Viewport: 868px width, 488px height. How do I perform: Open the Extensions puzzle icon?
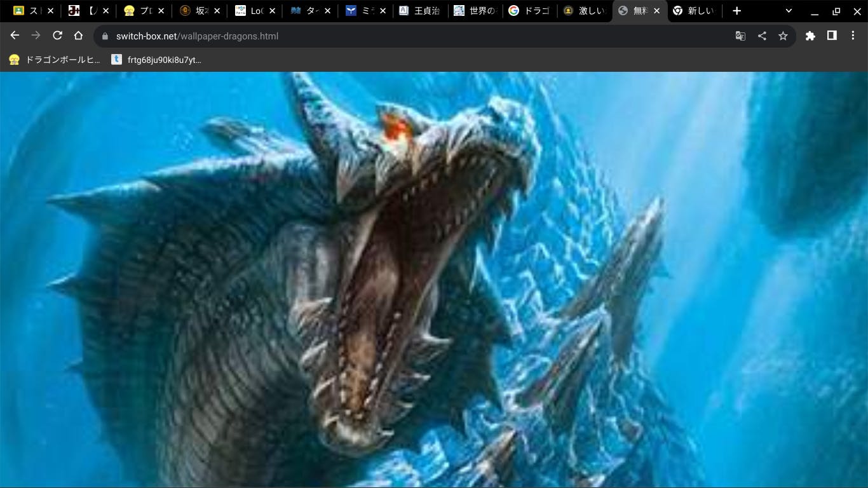tap(810, 36)
